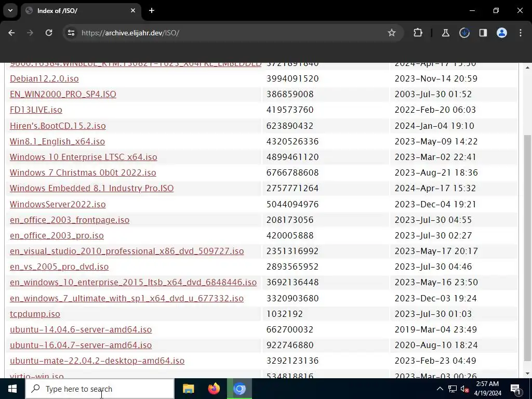
Task: Open Hiren's.BootCD.15.2.iso link
Action: [x=58, y=126]
